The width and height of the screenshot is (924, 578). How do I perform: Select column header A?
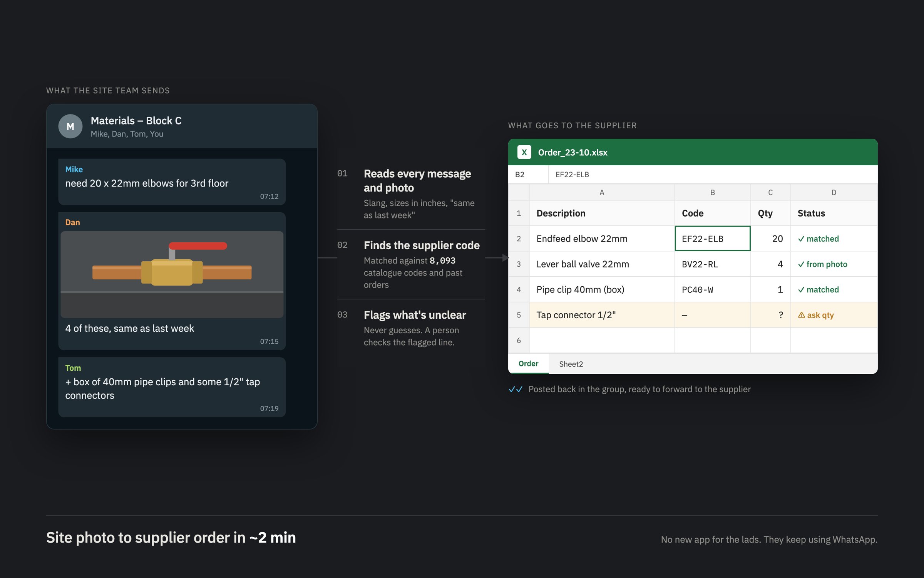(602, 192)
